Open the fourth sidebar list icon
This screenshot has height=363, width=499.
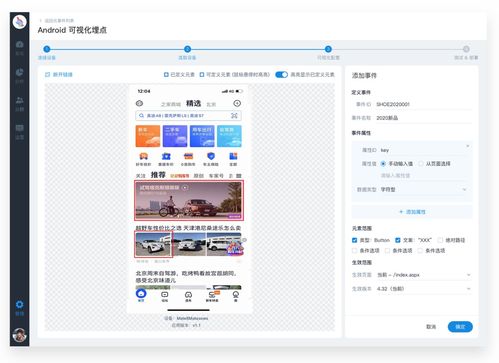point(19,128)
